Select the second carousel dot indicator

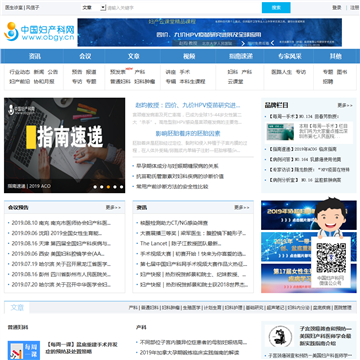102,187
